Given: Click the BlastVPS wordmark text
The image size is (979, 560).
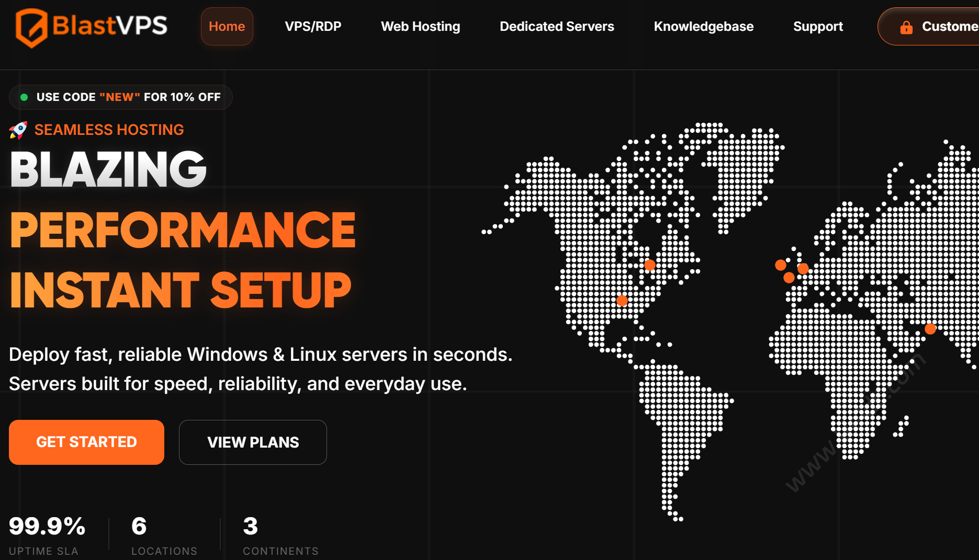Looking at the screenshot, I should [110, 26].
